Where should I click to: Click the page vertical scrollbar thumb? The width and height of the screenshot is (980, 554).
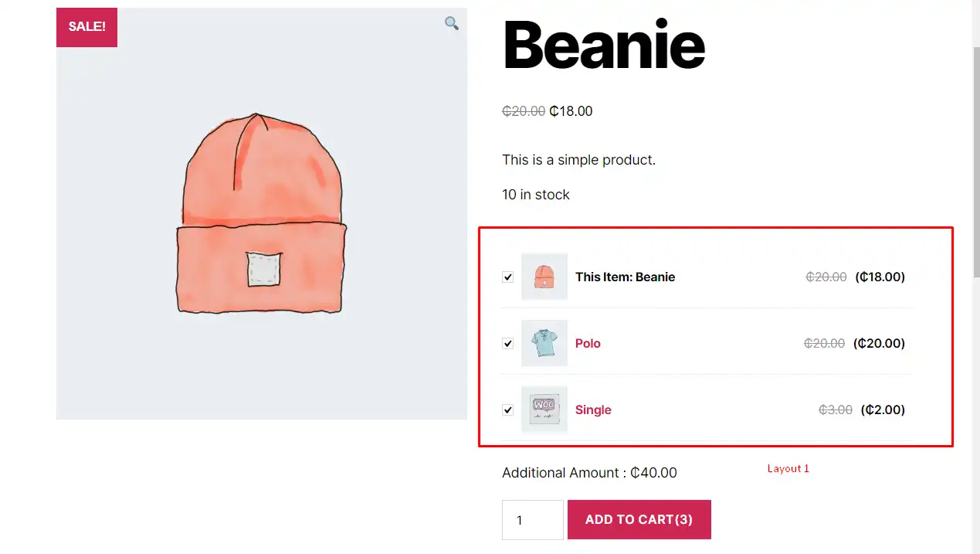(976, 162)
